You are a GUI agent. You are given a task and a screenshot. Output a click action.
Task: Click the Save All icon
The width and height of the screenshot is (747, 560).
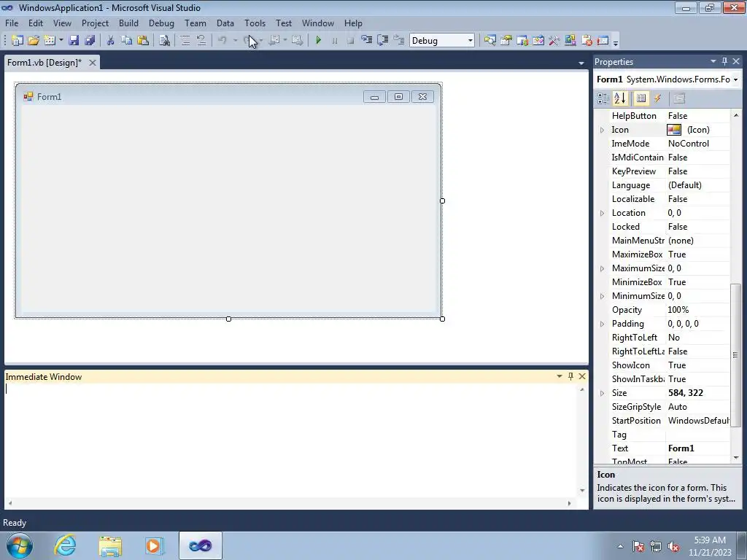pos(90,41)
